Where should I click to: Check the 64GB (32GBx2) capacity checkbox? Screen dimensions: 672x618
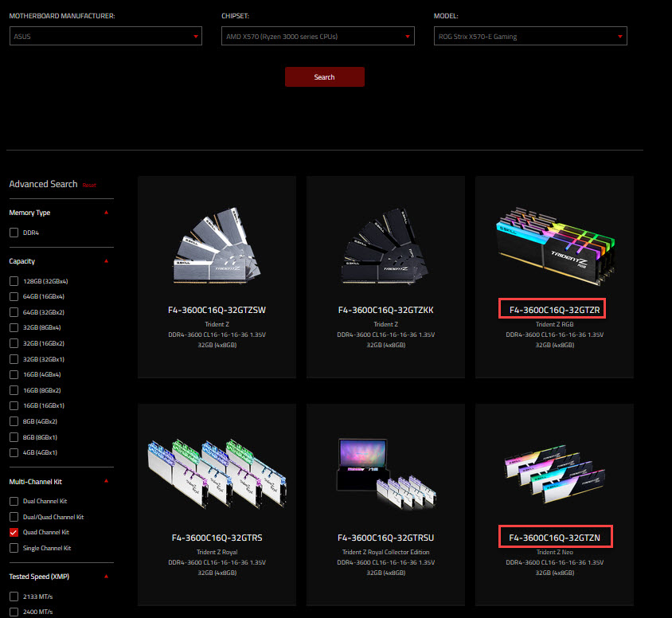(14, 312)
